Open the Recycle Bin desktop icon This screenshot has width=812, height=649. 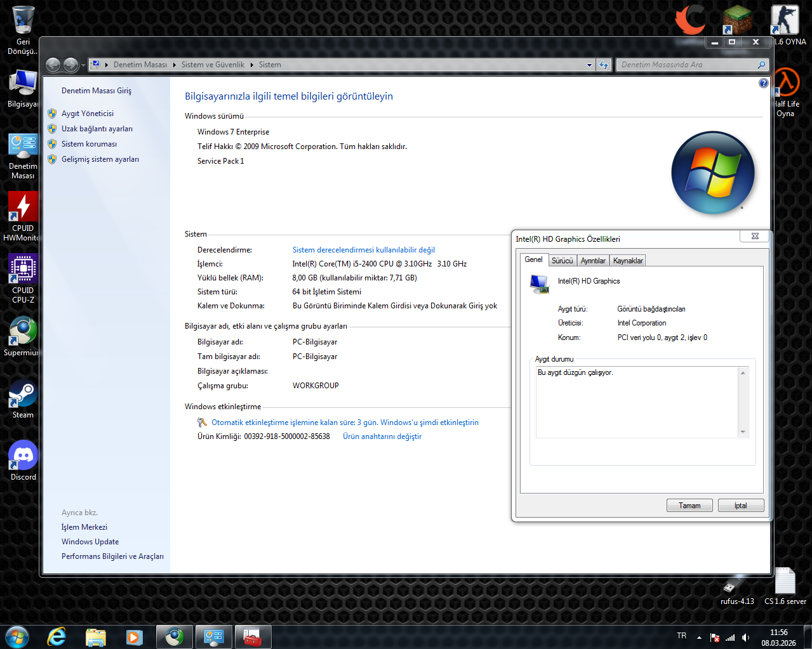pos(23,29)
